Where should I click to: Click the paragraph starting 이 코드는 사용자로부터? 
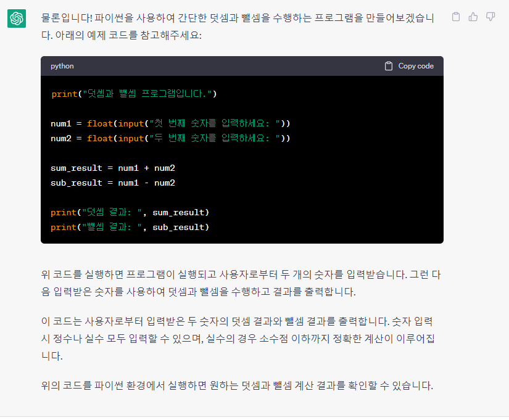pos(238,339)
